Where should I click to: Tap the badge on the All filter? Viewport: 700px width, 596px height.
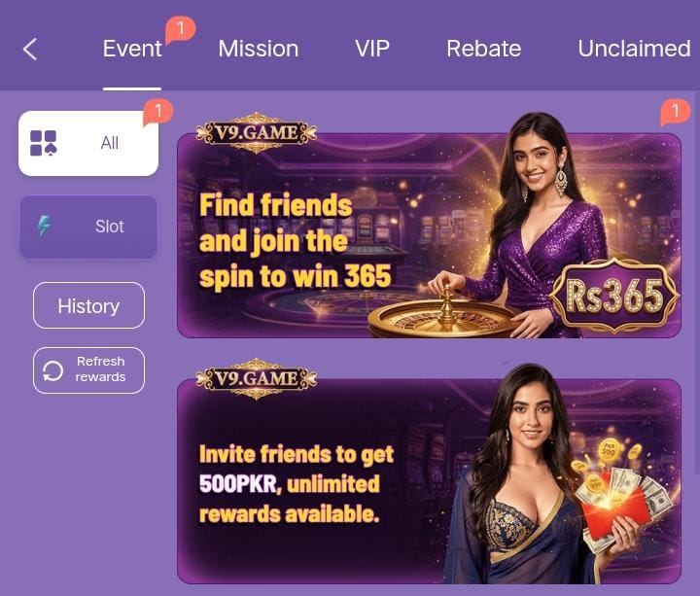(x=157, y=112)
